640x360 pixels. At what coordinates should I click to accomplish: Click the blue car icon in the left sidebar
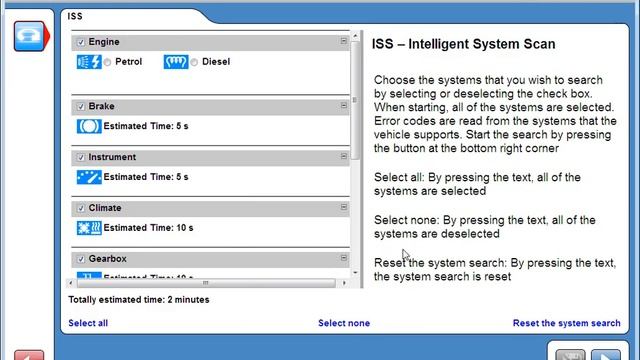pyautogui.click(x=29, y=36)
